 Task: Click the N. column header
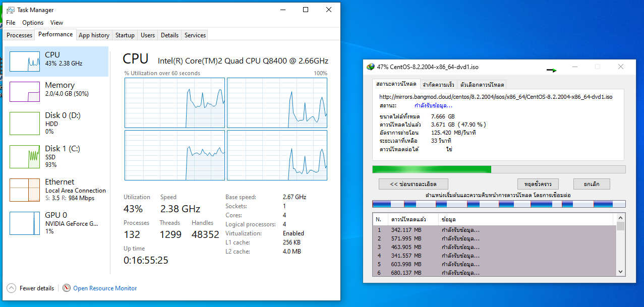coord(380,219)
